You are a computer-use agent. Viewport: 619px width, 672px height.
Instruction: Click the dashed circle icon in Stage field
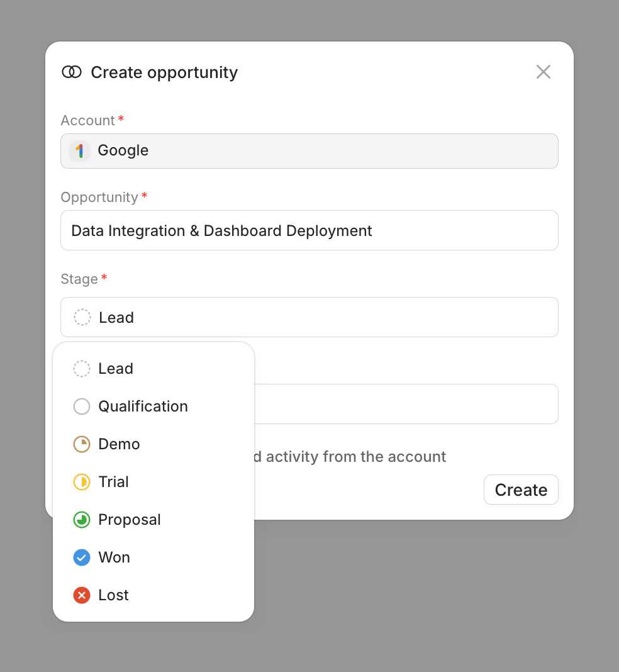coord(82,317)
